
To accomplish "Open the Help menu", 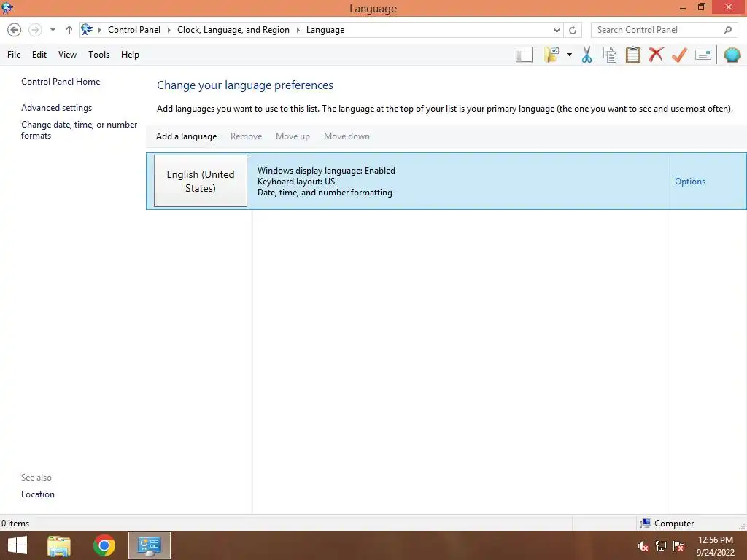I will pyautogui.click(x=130, y=55).
